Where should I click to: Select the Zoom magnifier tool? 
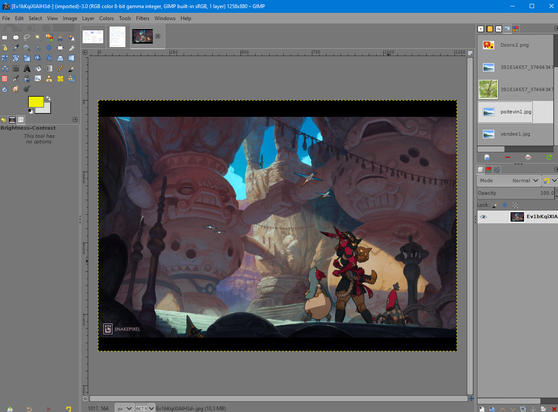coord(27,48)
